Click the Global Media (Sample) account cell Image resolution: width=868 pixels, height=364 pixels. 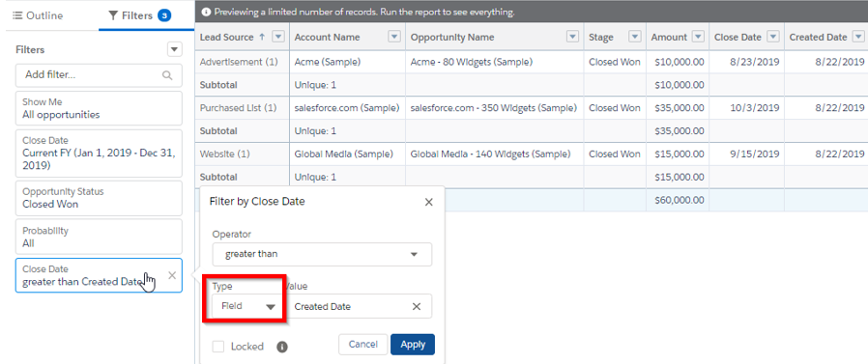348,154
